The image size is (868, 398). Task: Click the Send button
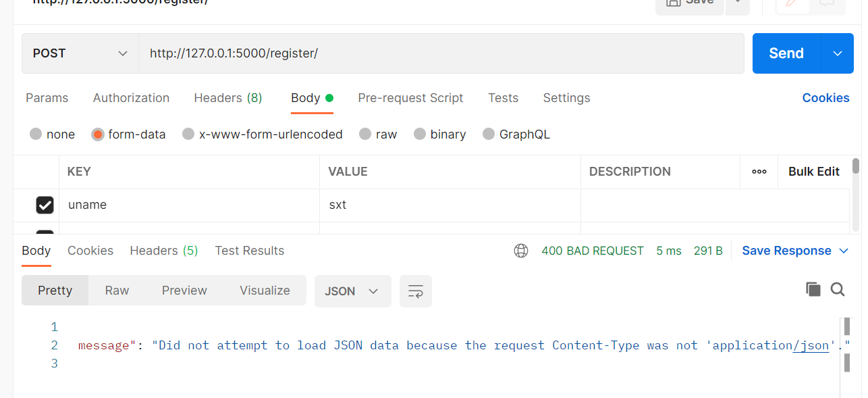[786, 53]
